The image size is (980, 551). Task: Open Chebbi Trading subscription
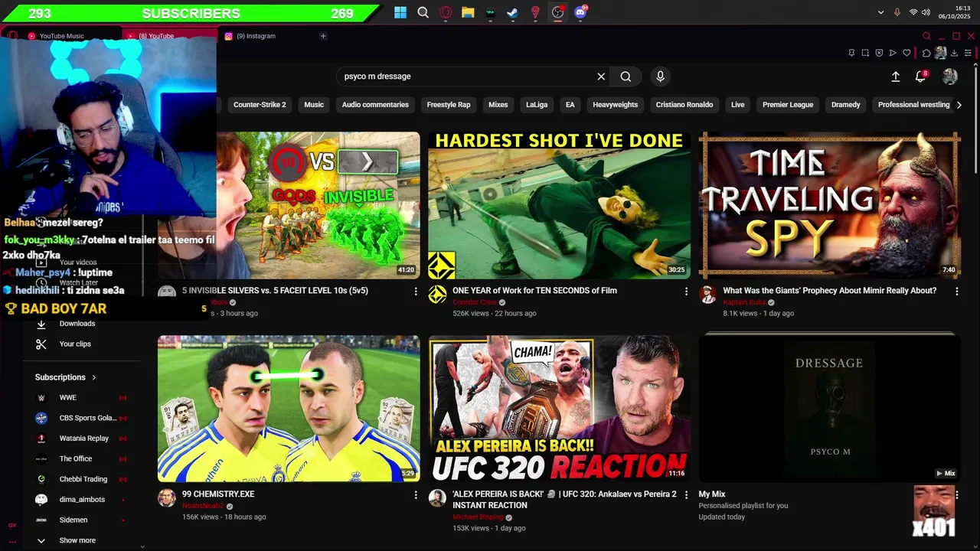pyautogui.click(x=81, y=479)
